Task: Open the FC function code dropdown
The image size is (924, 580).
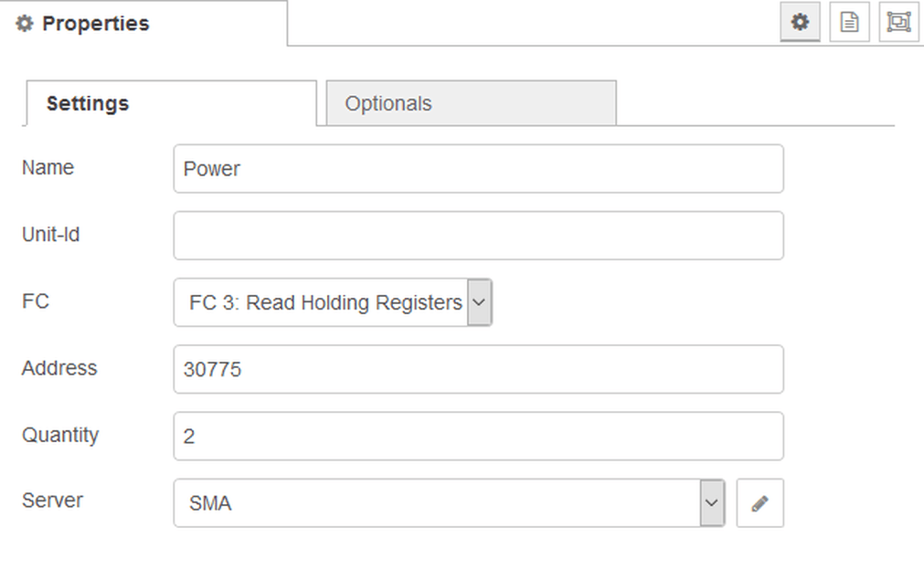Action: coord(333,302)
